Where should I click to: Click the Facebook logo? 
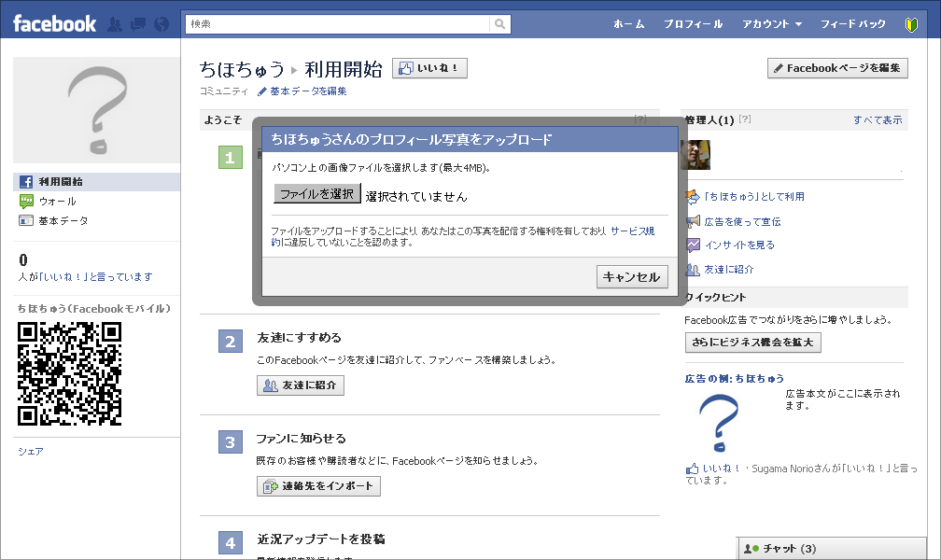pyautogui.click(x=54, y=24)
